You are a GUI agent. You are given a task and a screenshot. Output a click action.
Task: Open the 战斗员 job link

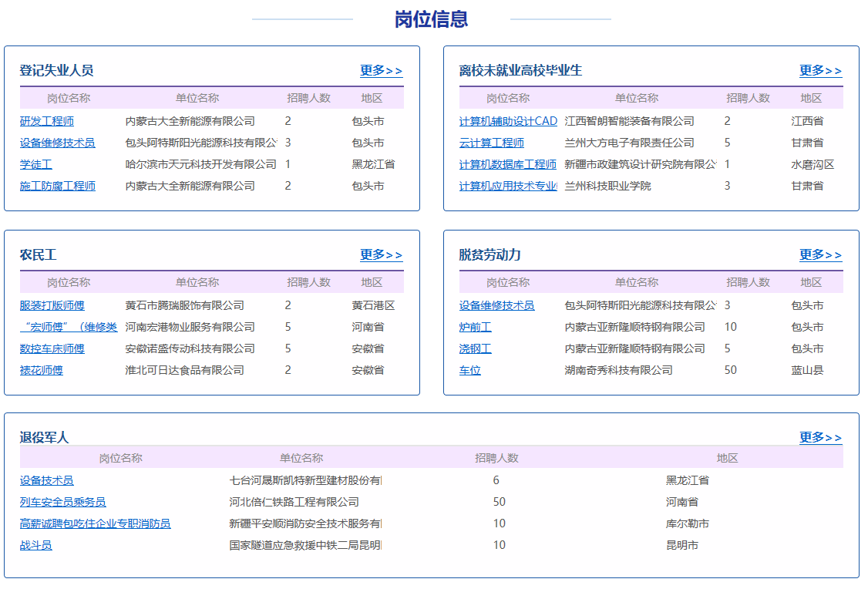click(x=36, y=545)
